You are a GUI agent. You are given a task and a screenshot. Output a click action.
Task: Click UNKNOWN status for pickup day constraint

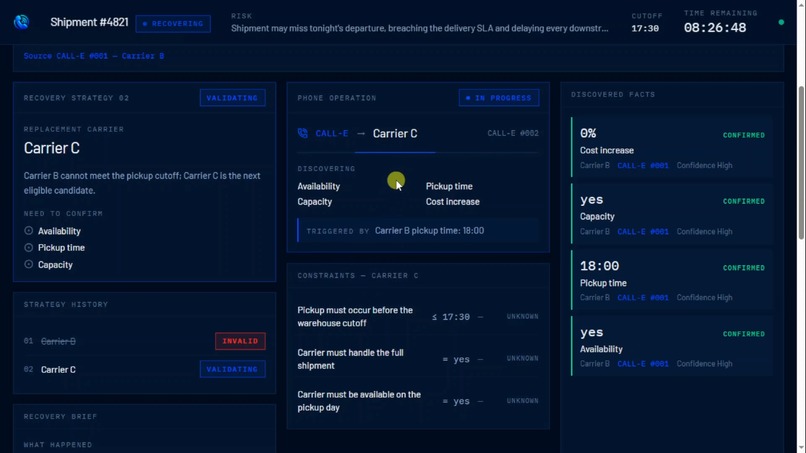pyautogui.click(x=523, y=401)
